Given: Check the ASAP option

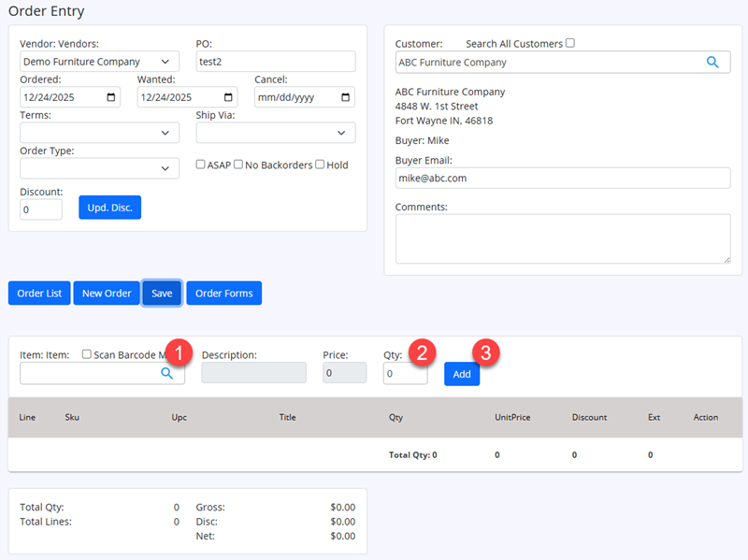Looking at the screenshot, I should [200, 165].
